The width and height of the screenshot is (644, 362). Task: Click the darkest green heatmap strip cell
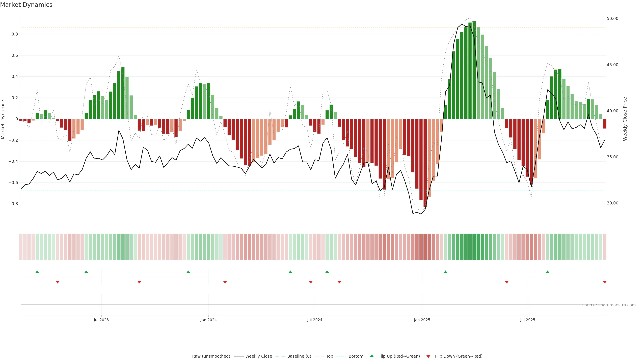(x=474, y=247)
